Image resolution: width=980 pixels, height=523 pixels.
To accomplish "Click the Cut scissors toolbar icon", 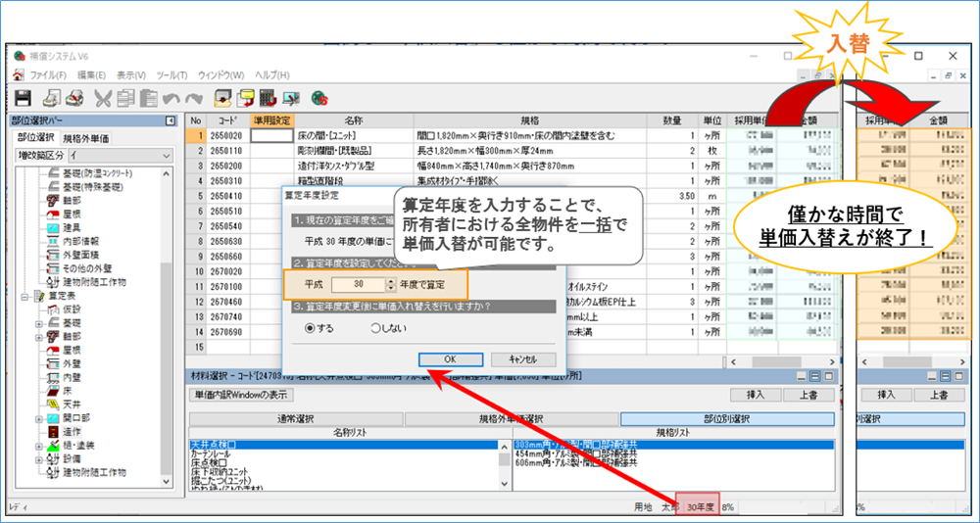I will click(102, 98).
